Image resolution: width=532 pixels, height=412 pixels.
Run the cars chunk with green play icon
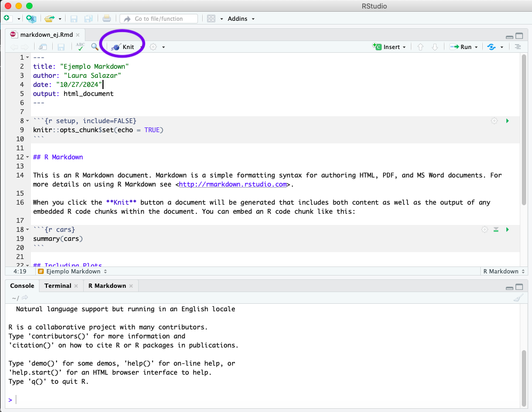click(x=507, y=229)
